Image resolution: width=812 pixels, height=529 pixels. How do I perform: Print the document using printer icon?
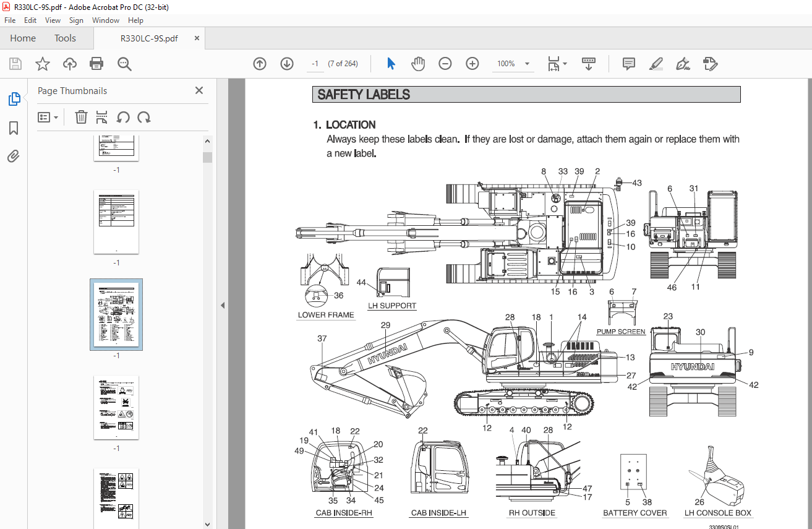tap(96, 64)
